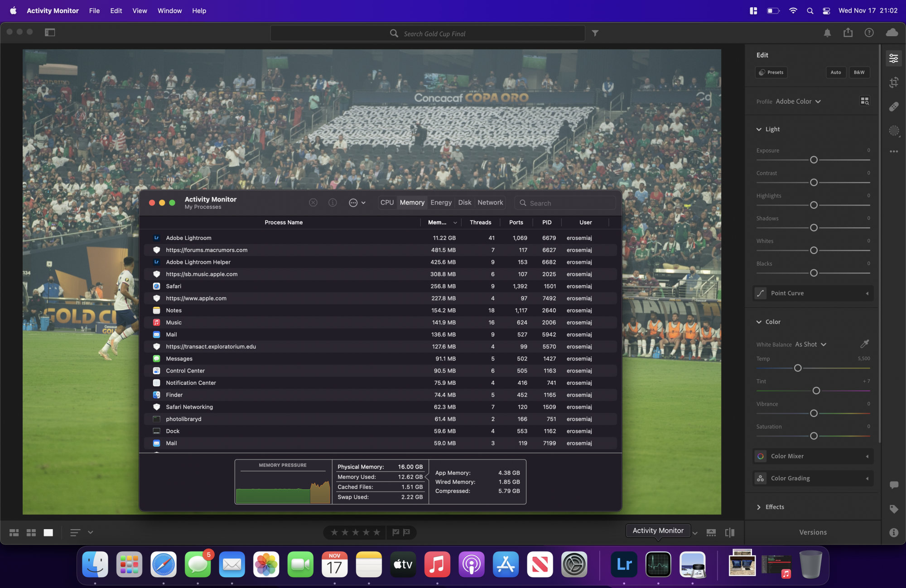Open the Window menu
This screenshot has width=906, height=588.
coord(169,11)
